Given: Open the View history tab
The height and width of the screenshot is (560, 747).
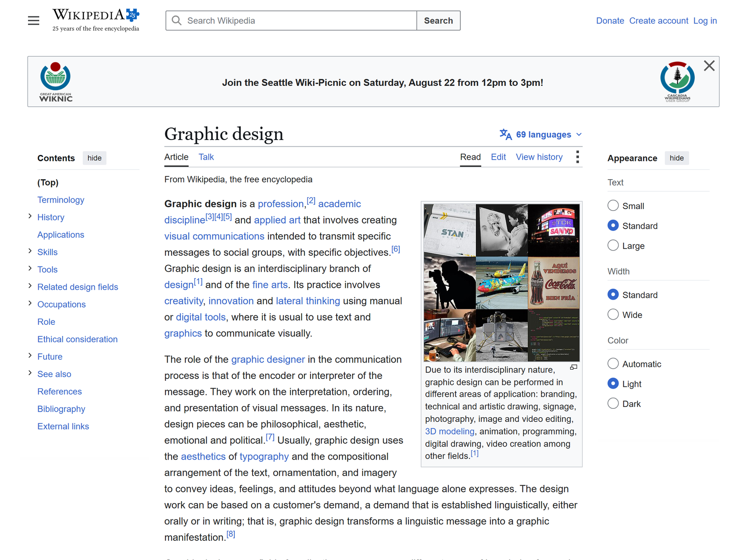Looking at the screenshot, I should point(539,157).
